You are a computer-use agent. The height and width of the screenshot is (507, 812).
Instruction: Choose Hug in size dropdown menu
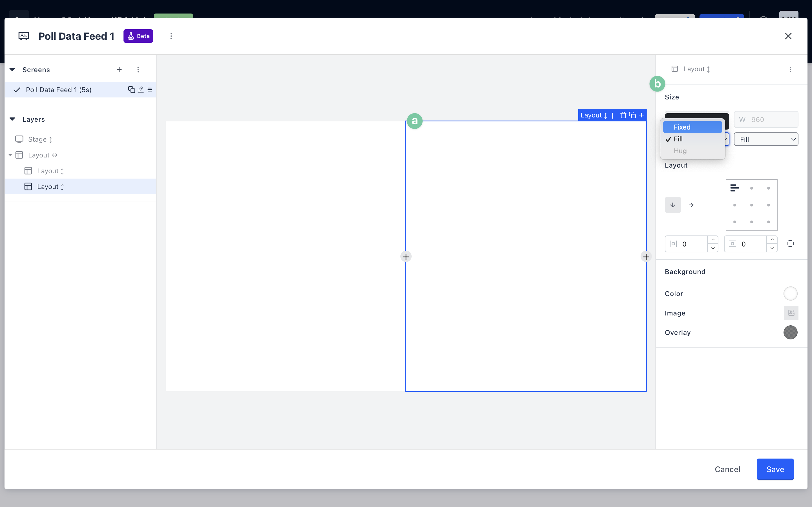[680, 151]
